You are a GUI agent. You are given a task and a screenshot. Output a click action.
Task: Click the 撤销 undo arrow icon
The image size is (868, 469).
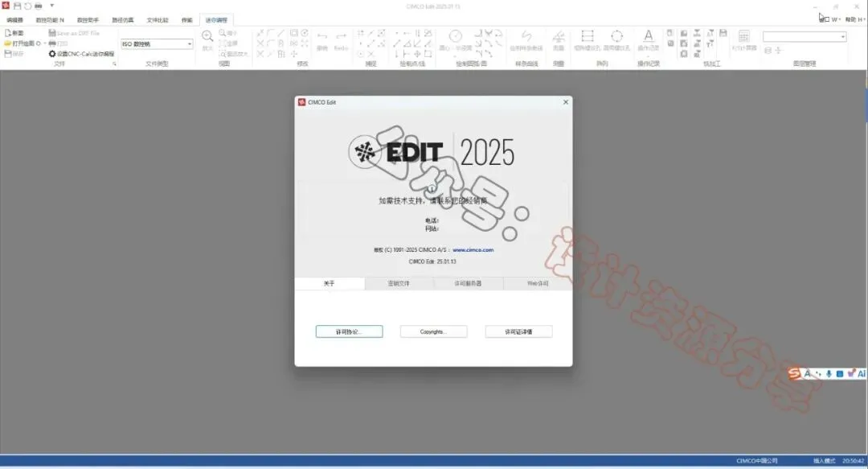click(322, 36)
